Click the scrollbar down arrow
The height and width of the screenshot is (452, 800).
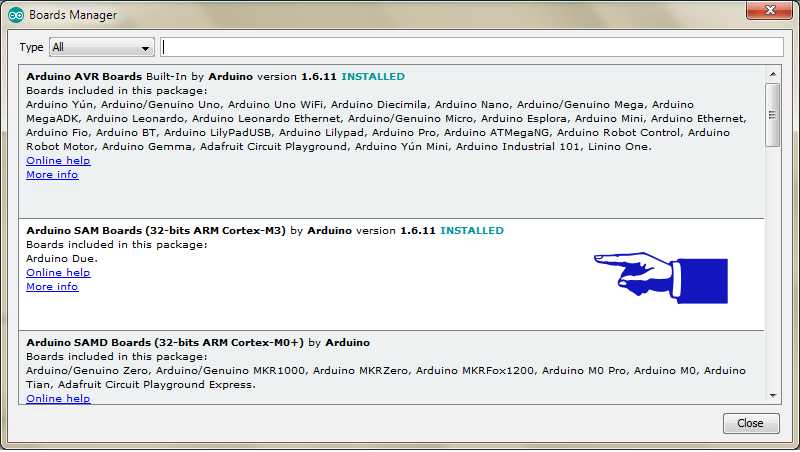[773, 395]
